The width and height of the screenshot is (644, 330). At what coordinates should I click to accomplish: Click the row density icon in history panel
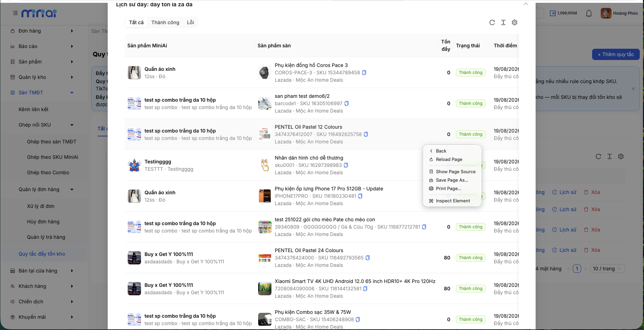503,22
